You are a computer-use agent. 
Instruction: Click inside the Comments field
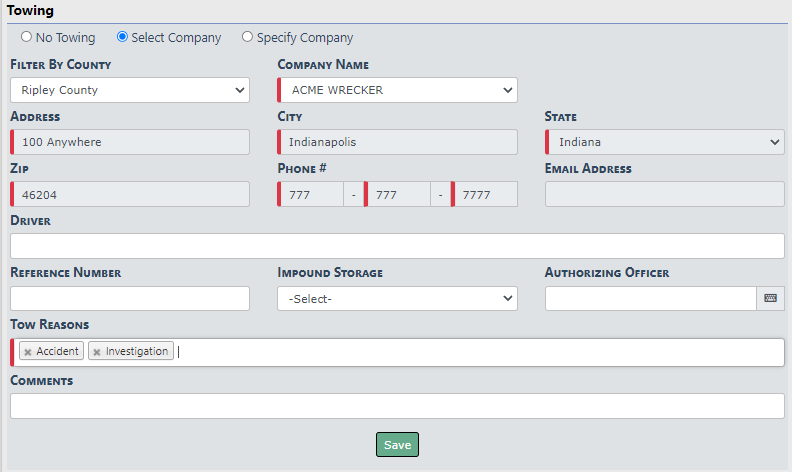[x=397, y=406]
